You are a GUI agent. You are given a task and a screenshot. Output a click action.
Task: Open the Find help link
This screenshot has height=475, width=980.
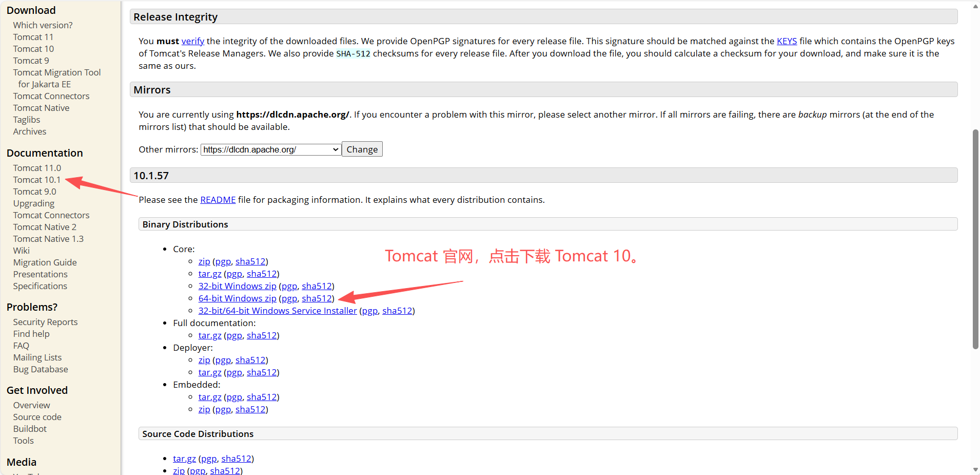point(31,334)
